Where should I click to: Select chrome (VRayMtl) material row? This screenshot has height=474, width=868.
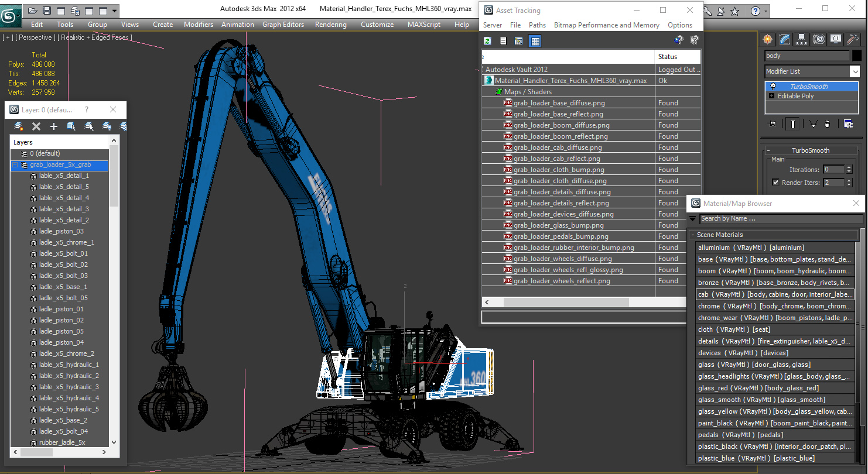pyautogui.click(x=775, y=306)
